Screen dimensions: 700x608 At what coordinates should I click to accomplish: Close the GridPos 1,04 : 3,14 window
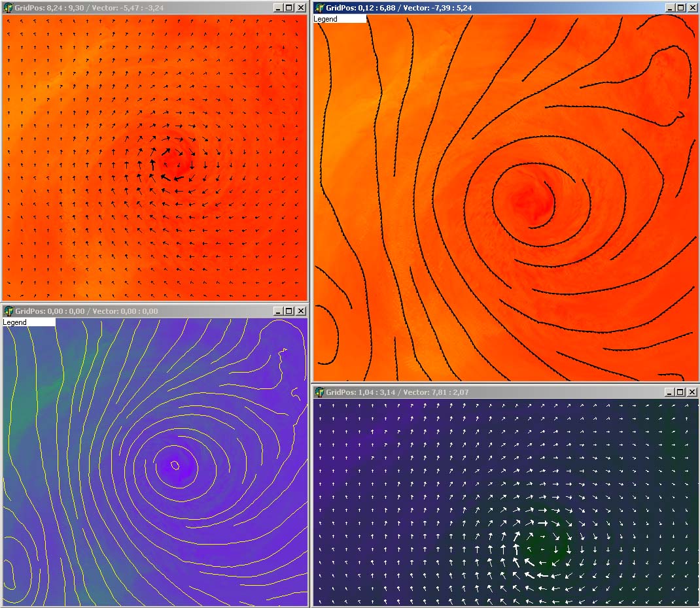coord(691,392)
